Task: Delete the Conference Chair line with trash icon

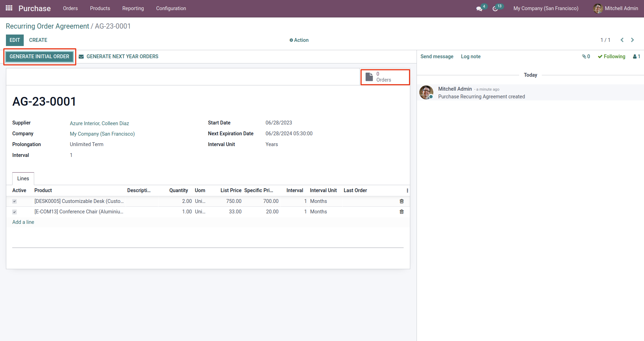Action: click(x=402, y=212)
